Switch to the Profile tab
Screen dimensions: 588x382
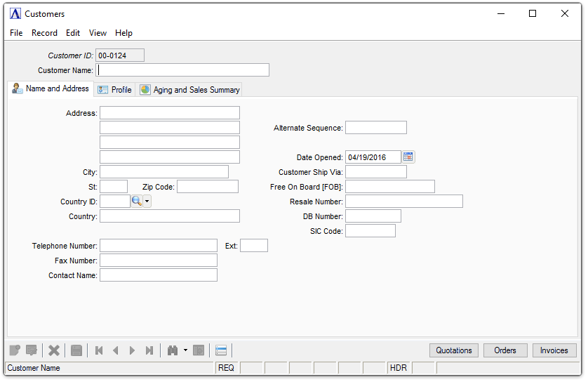115,90
